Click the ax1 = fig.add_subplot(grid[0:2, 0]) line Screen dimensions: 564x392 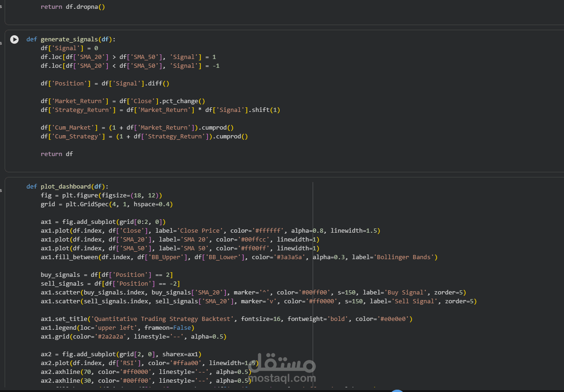coord(103,222)
